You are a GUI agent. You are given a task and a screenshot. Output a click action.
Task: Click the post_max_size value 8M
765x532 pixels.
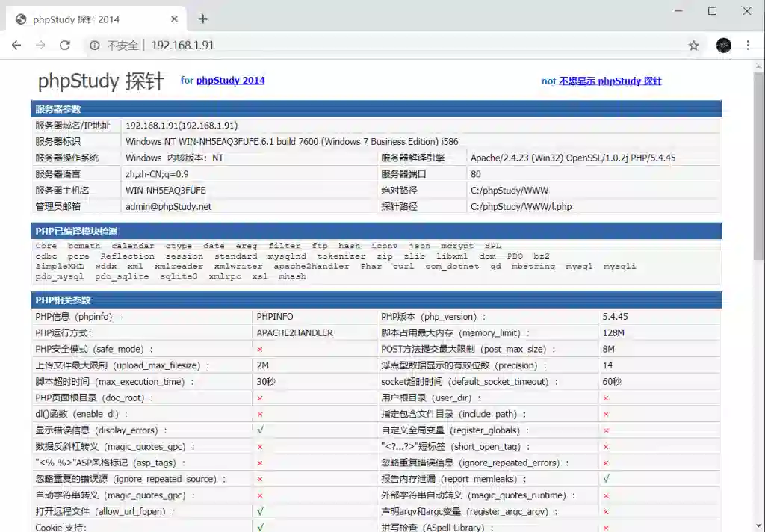[608, 349]
